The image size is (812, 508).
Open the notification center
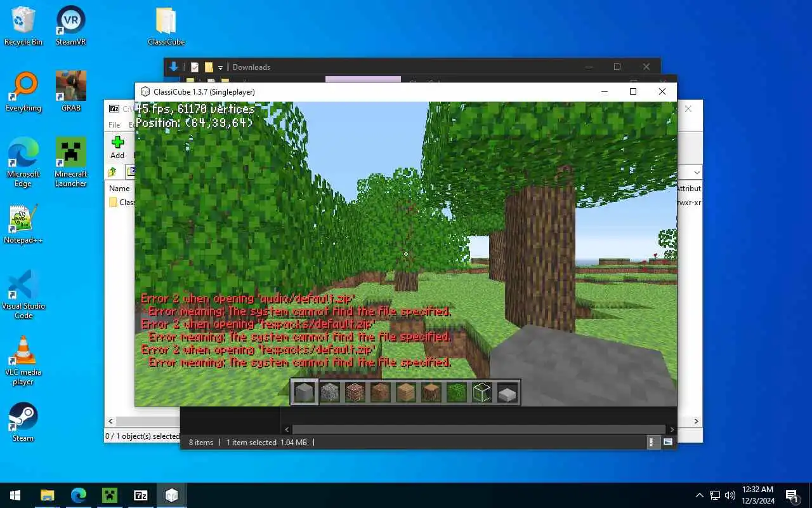point(792,495)
